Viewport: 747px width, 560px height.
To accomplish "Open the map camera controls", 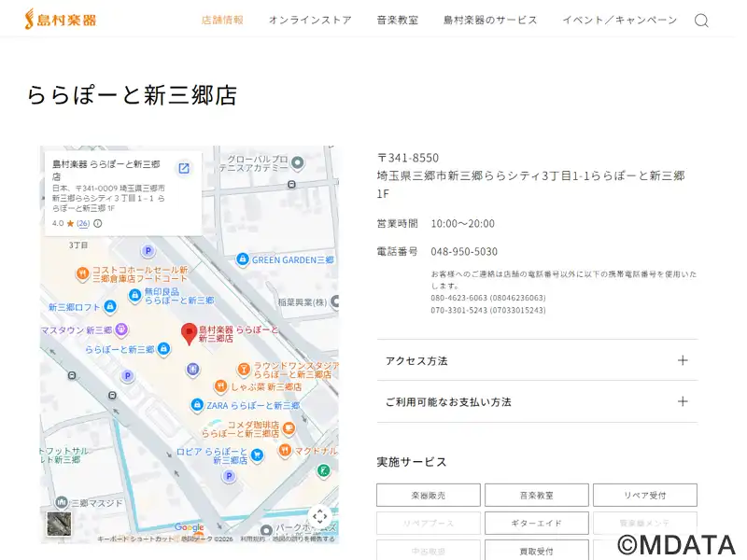I will [319, 516].
